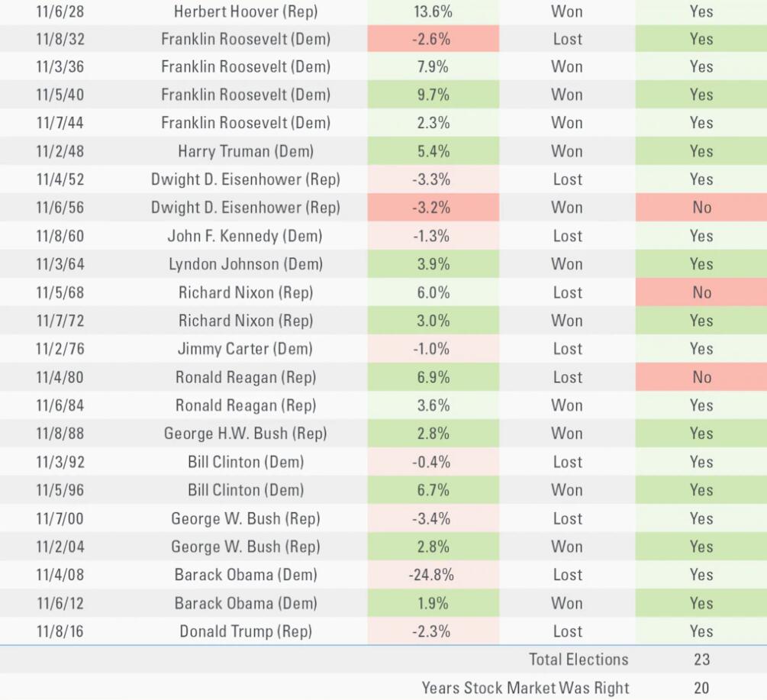Click the Total Elections value 23

[x=701, y=660]
